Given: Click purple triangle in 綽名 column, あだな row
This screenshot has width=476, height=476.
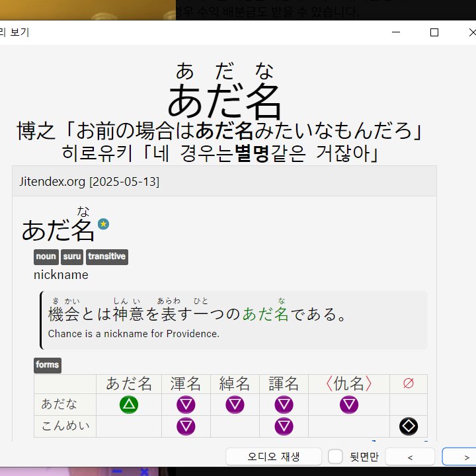Looking at the screenshot, I should point(235,405).
